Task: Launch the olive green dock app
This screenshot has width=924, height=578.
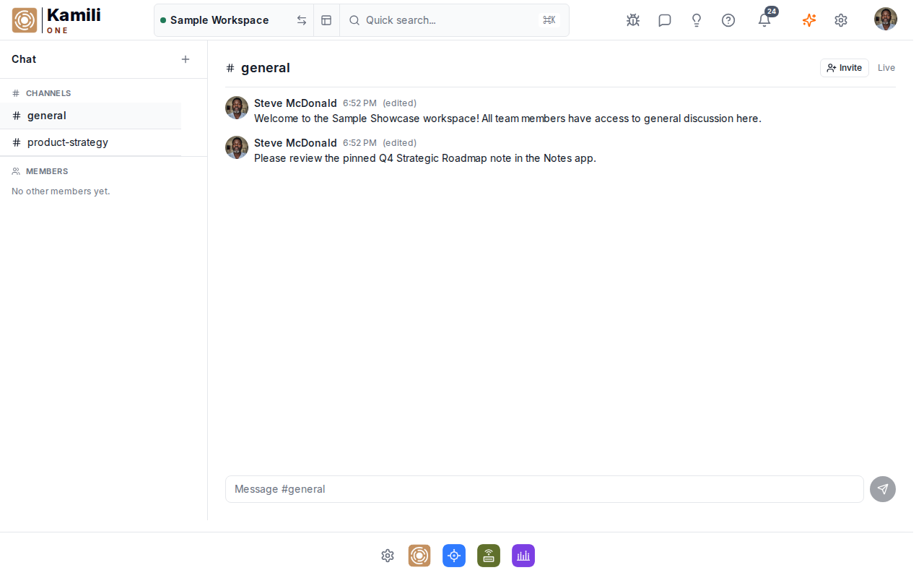Action: (489, 556)
